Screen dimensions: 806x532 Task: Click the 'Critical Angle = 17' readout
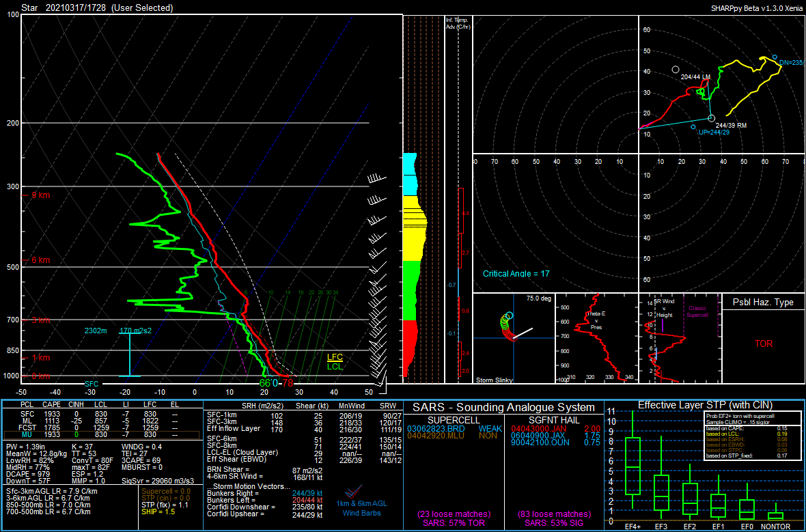516,274
